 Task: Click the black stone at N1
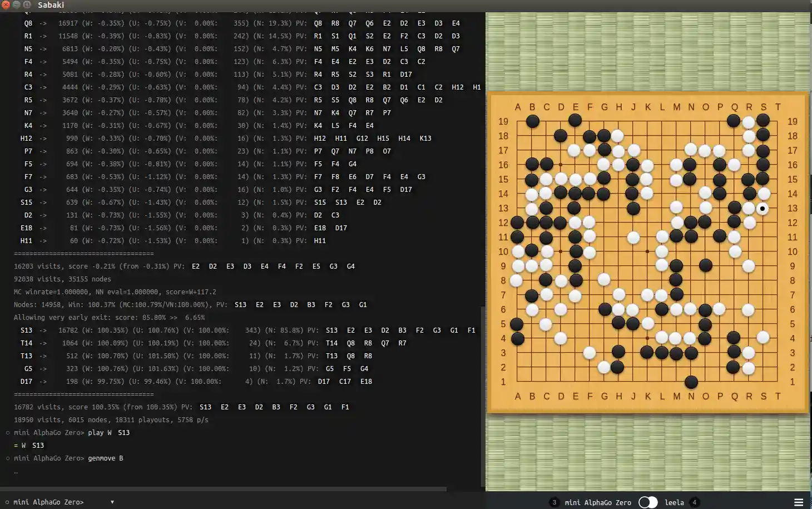pyautogui.click(x=691, y=382)
